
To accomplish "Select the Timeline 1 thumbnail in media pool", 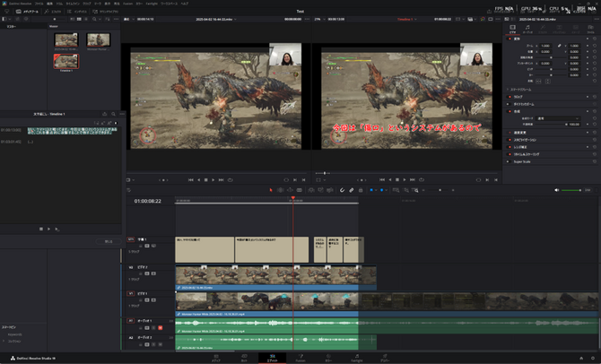I will tap(65, 62).
